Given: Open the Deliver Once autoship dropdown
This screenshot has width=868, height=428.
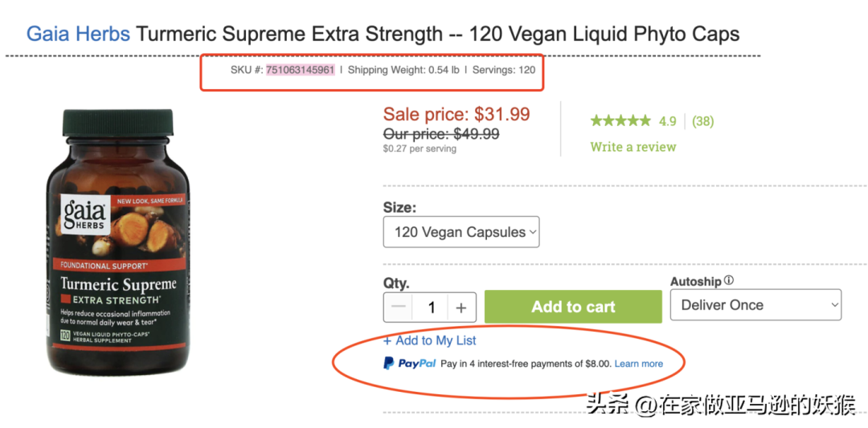Looking at the screenshot, I should click(x=755, y=304).
